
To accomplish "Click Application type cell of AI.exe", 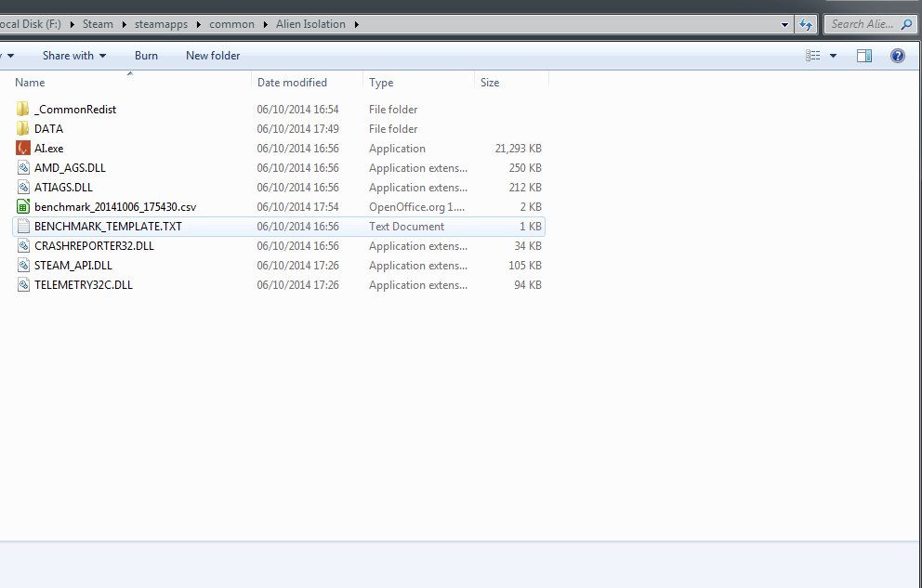I will 397,149.
